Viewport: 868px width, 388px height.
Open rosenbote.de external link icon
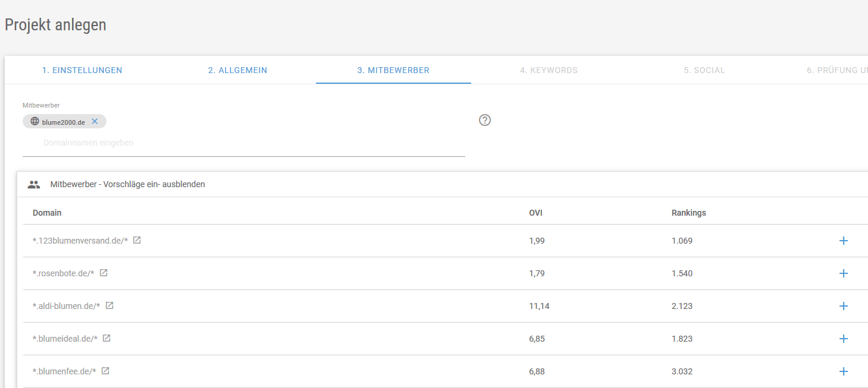pyautogui.click(x=104, y=273)
